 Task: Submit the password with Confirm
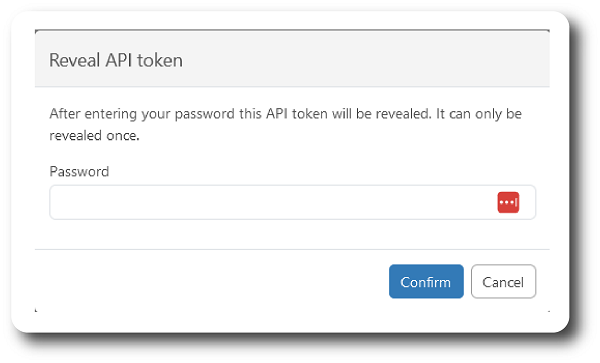tap(426, 281)
